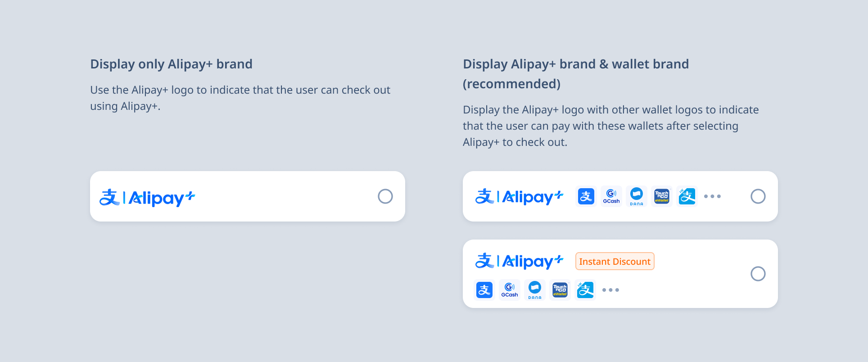Select the radio in the Instant Discount card
This screenshot has width=868, height=362.
(x=758, y=273)
